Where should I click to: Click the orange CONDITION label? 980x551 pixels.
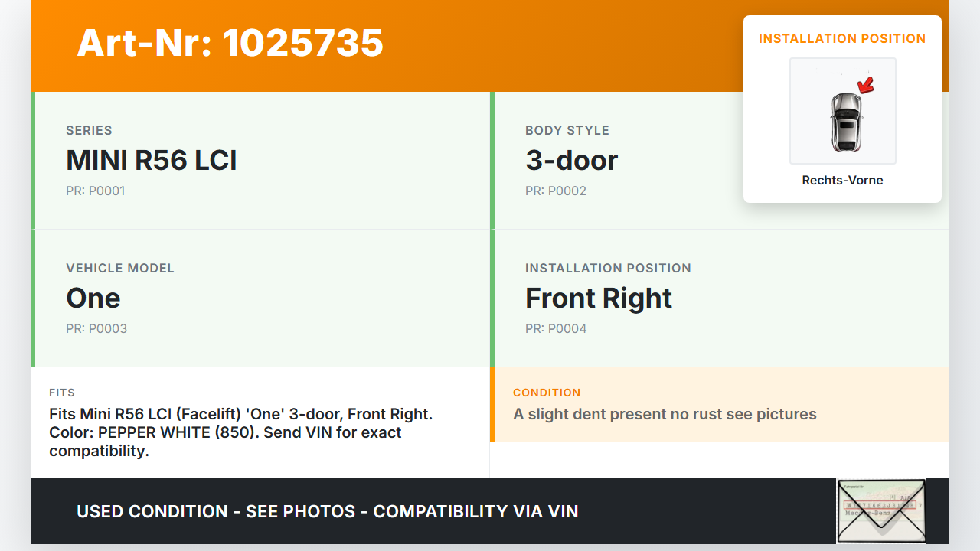[547, 393]
